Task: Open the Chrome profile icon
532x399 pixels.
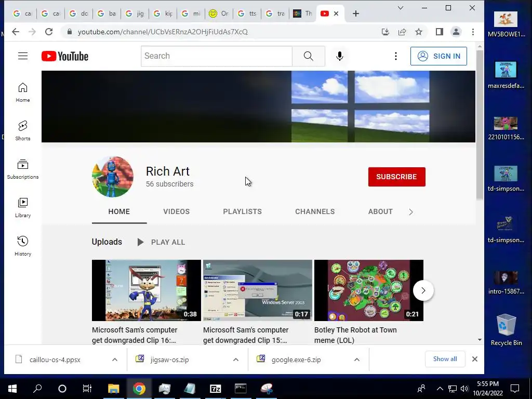Action: [456, 32]
